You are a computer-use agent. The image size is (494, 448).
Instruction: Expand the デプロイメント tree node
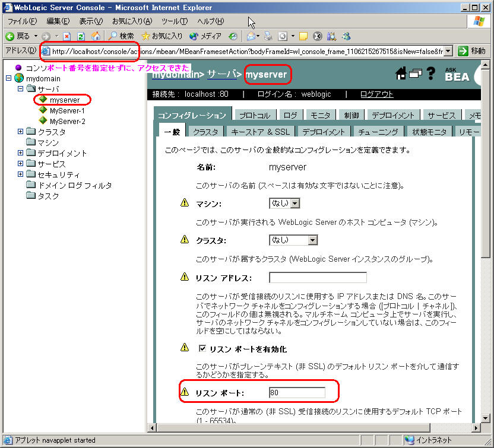pos(21,153)
